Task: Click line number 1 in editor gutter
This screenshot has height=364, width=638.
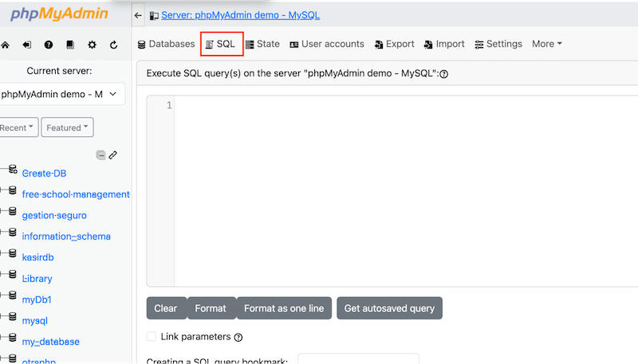Action: coord(169,106)
